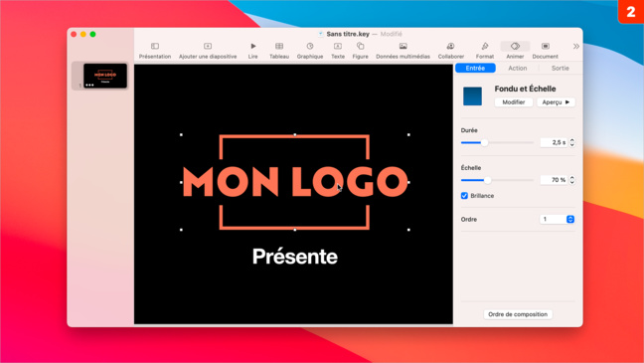Open the Format inspector
Viewport: 644px width, 363px height.
pos(485,46)
